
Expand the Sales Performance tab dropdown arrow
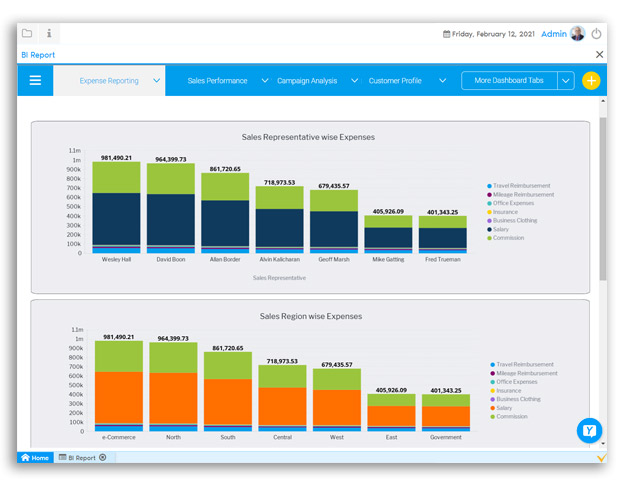pyautogui.click(x=264, y=80)
